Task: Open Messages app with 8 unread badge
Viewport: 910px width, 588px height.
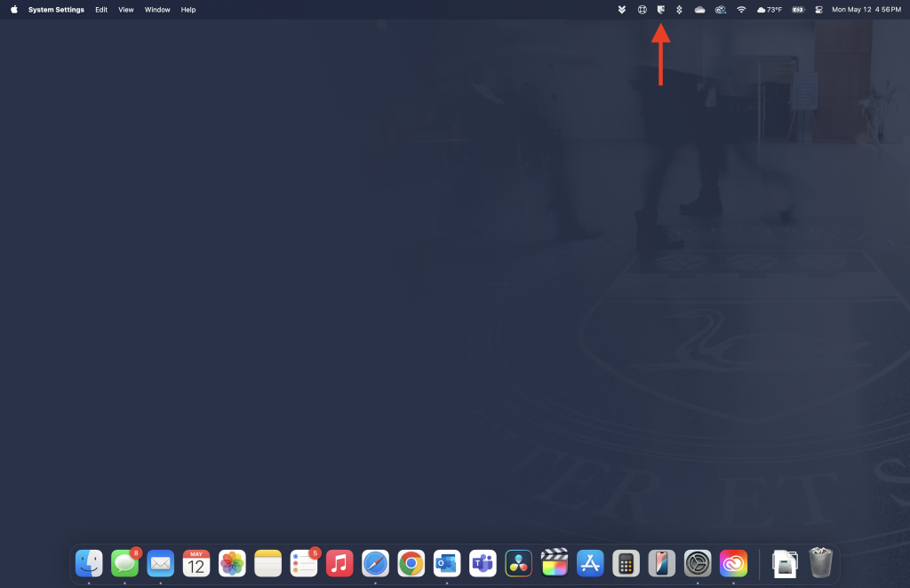Action: (x=124, y=563)
